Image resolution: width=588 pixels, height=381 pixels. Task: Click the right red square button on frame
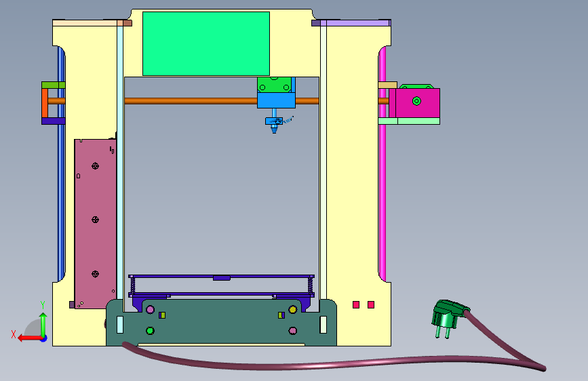coord(371,304)
